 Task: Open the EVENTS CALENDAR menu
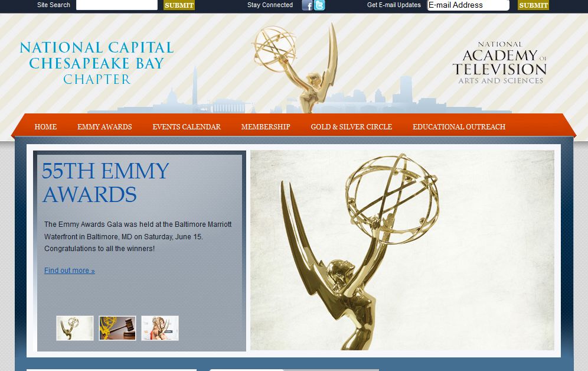(187, 127)
